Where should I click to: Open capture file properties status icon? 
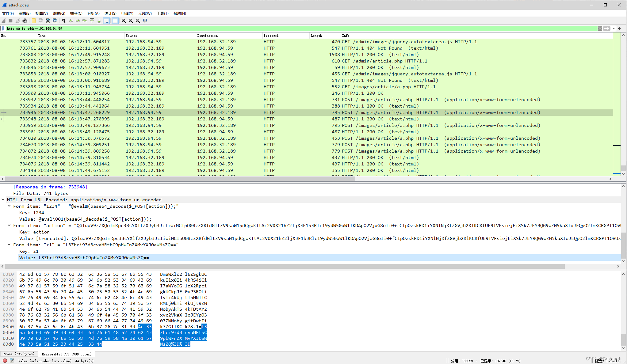tap(12, 361)
